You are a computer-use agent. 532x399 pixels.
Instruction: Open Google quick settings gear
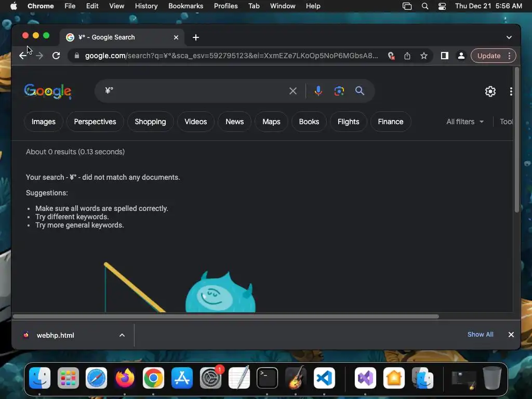point(490,91)
